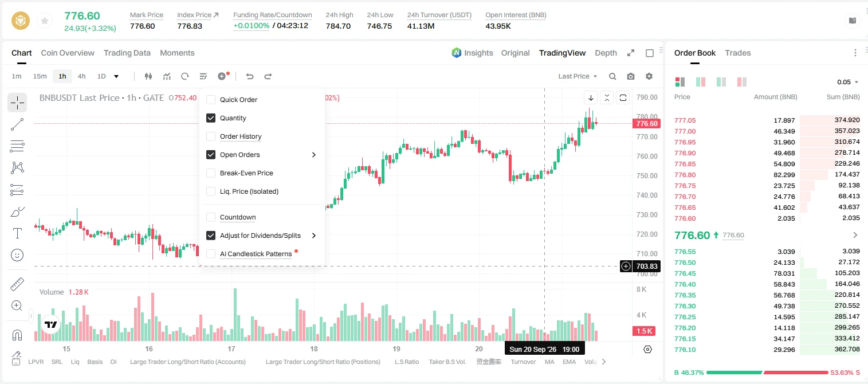Click the 776.80 ask price row
This screenshot has width=868, height=384.
coord(767,175)
